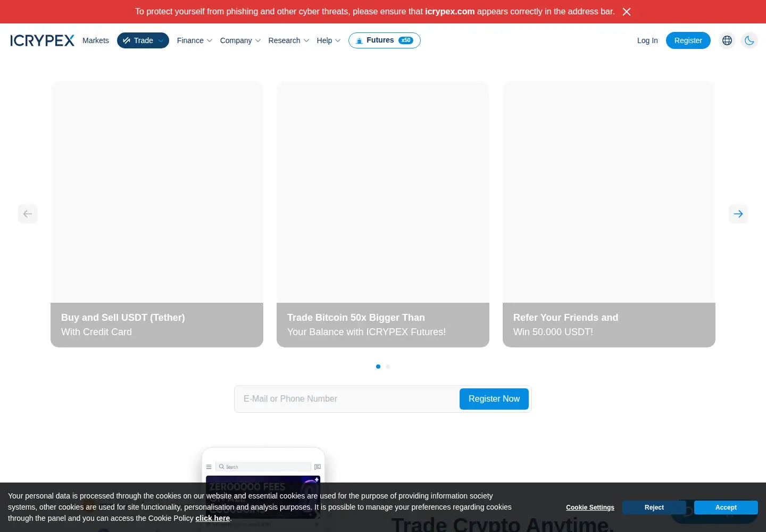Expand the Trade dropdown menu
766x532 pixels.
pos(143,40)
